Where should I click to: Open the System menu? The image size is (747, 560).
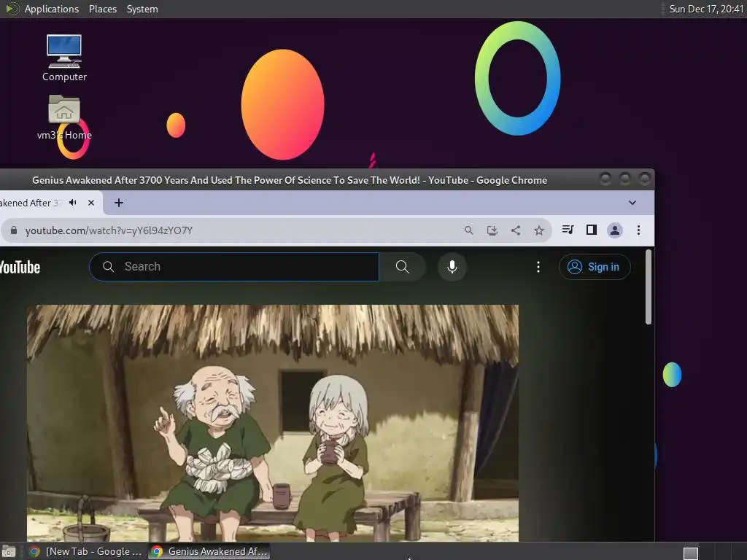coord(142,9)
